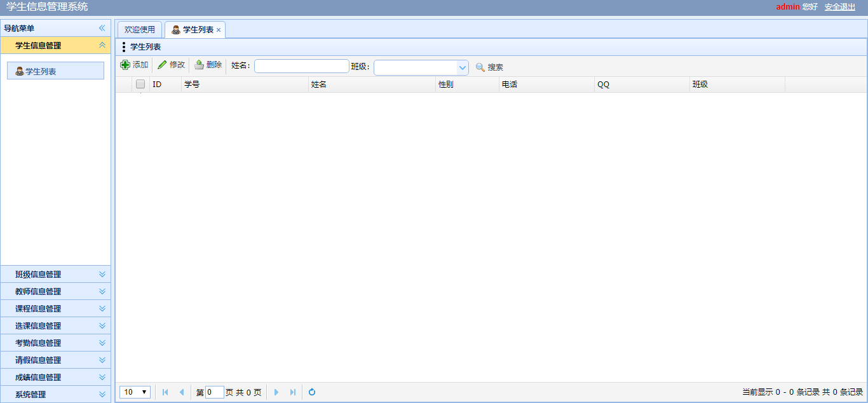Image resolution: width=868 pixels, height=403 pixels.
Task: Click inside the 班级 combo text field
Action: (416, 67)
